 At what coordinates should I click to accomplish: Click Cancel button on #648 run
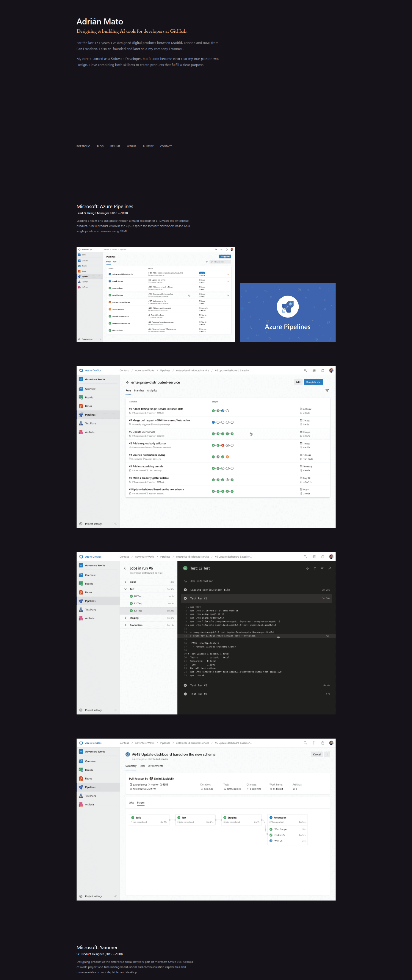(x=317, y=754)
